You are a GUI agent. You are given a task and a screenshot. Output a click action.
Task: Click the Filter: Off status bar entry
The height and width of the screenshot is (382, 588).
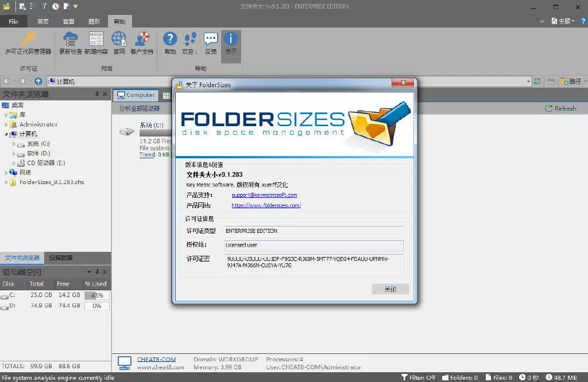pos(418,377)
